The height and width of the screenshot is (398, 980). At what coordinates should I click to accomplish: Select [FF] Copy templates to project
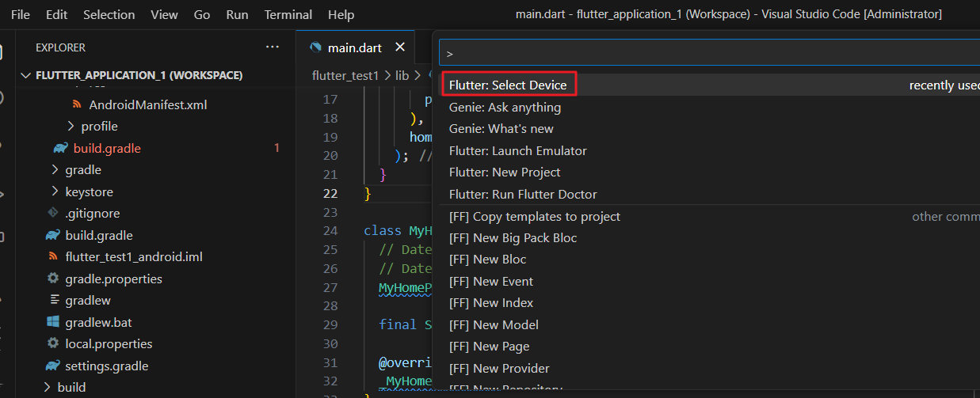[x=535, y=216]
